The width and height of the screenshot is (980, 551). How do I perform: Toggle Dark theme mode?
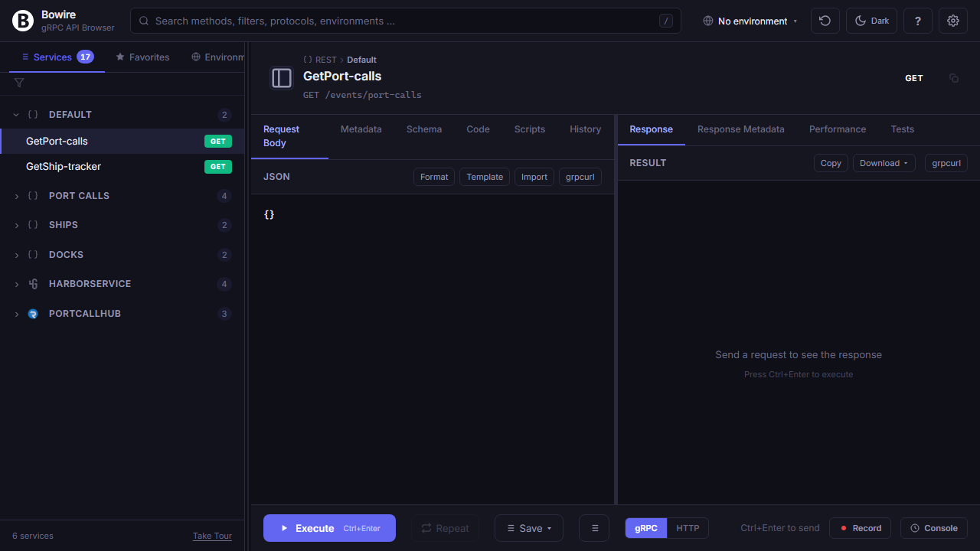pyautogui.click(x=871, y=21)
